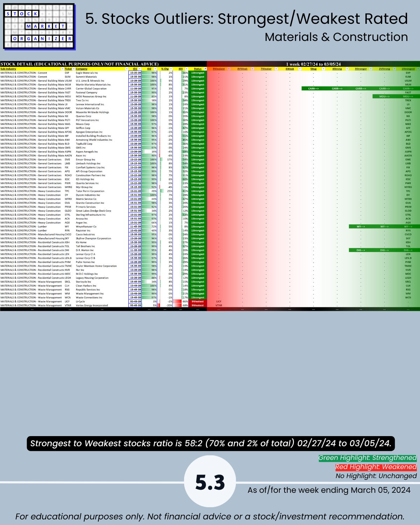Open the ID1 column filter dropdown
Viewport: 420px width, 525px height.
[140, 69]
